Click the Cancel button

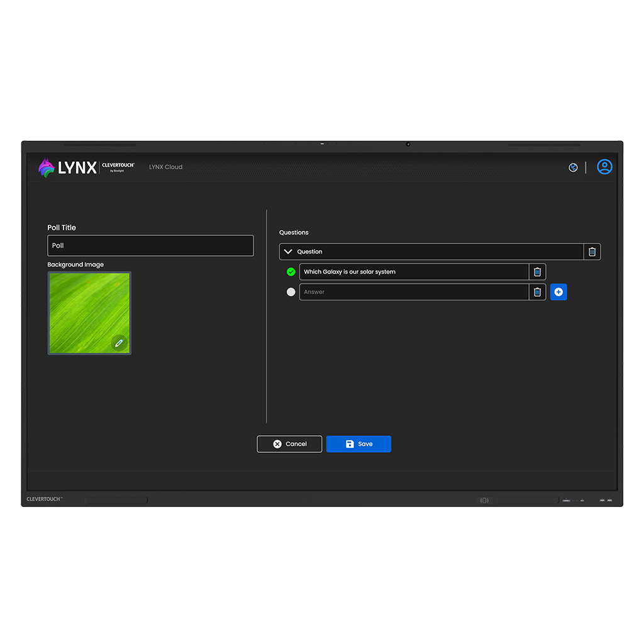289,444
